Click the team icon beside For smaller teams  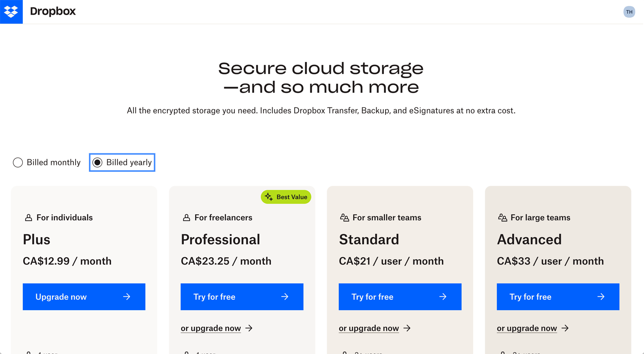344,218
